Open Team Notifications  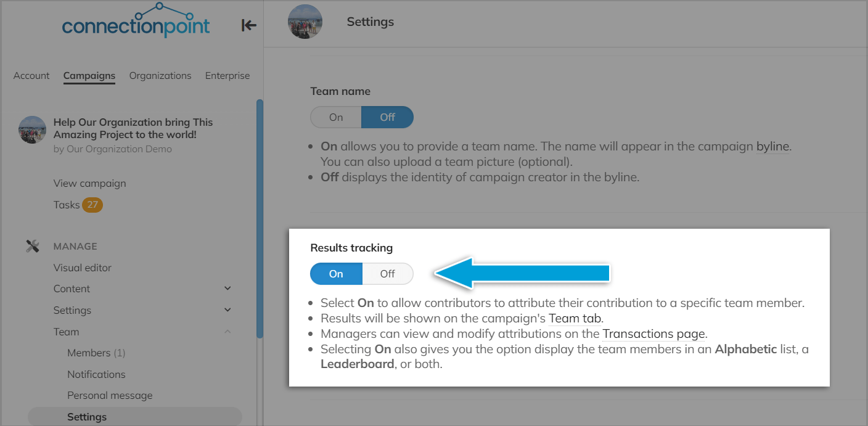[x=96, y=374]
